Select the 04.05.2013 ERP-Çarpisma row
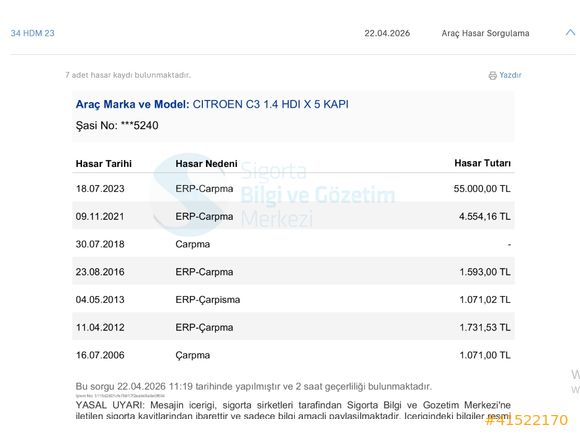Screen dimensions: 580x435 click(293, 300)
